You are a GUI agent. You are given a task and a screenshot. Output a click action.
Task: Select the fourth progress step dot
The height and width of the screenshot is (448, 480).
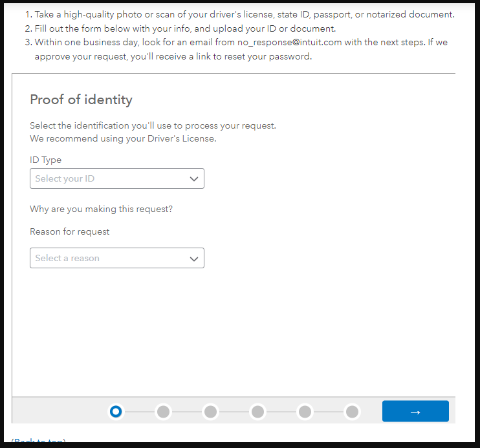coord(257,411)
